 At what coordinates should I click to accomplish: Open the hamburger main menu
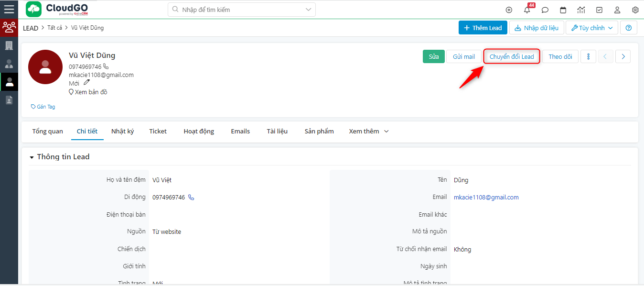tap(9, 9)
